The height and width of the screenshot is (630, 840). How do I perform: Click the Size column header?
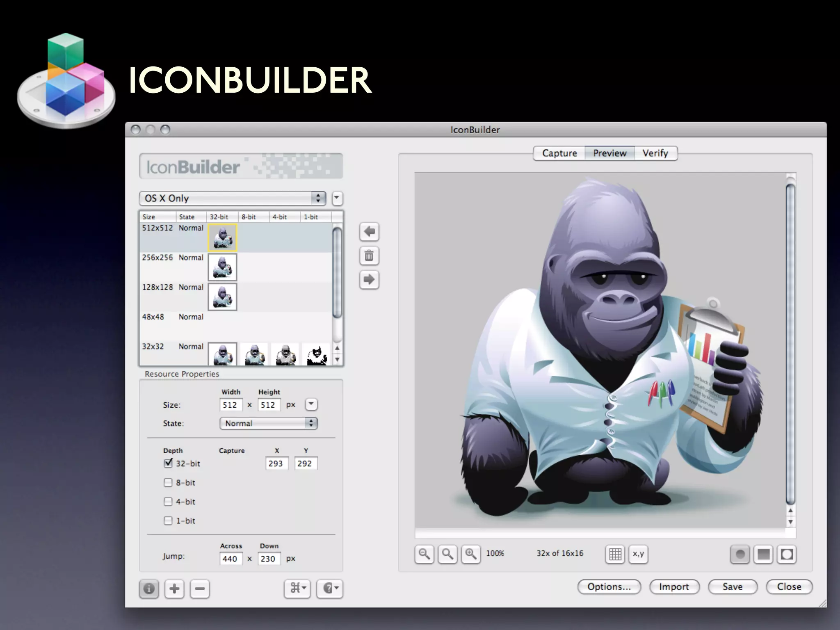coord(158,217)
